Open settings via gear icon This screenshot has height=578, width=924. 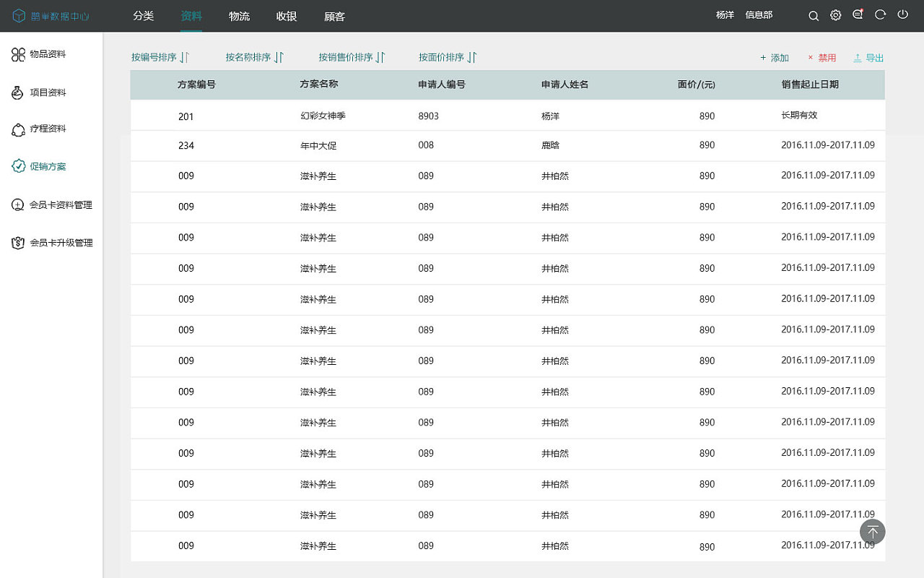tap(835, 15)
